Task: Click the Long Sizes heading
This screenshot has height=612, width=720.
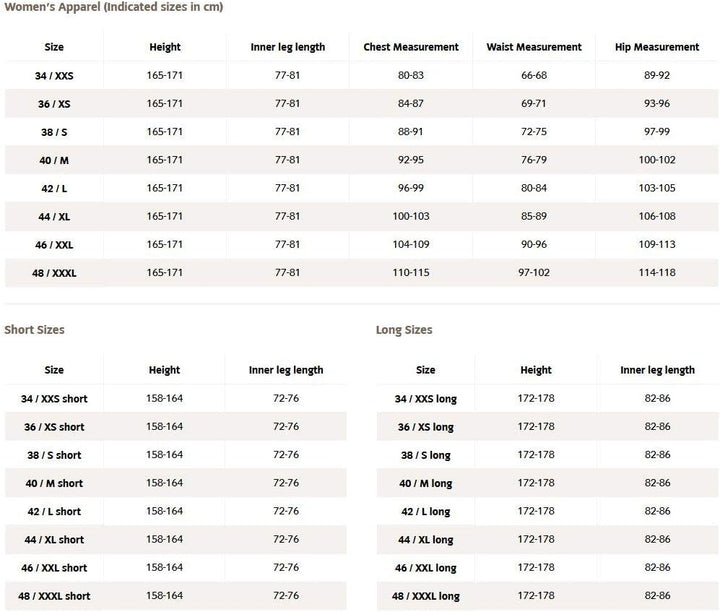Action: 404,330
